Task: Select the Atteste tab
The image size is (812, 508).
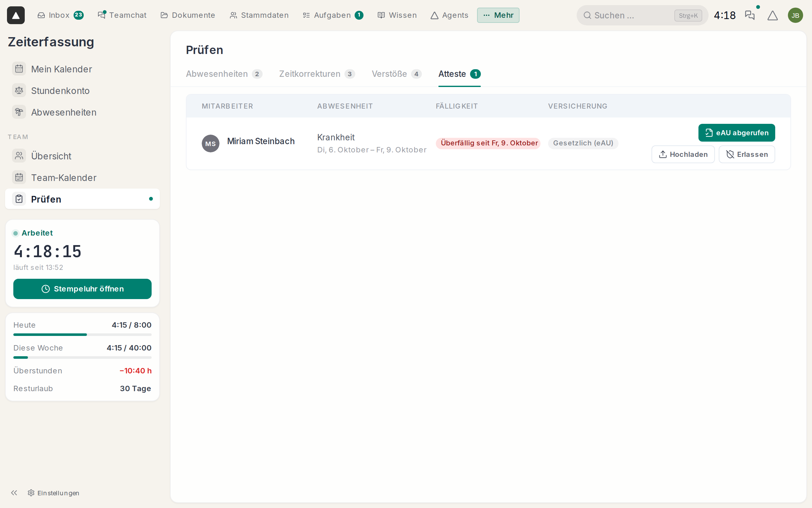Action: pos(459,74)
